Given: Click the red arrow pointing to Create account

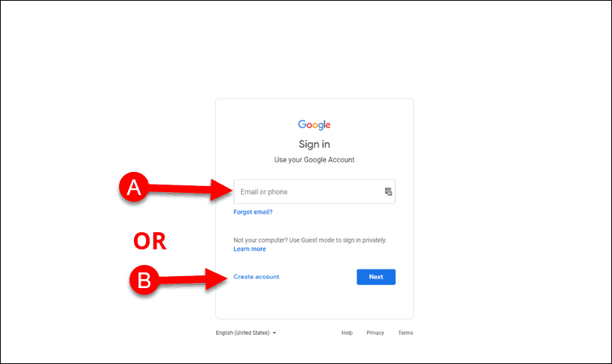Looking at the screenshot, I should 193,279.
